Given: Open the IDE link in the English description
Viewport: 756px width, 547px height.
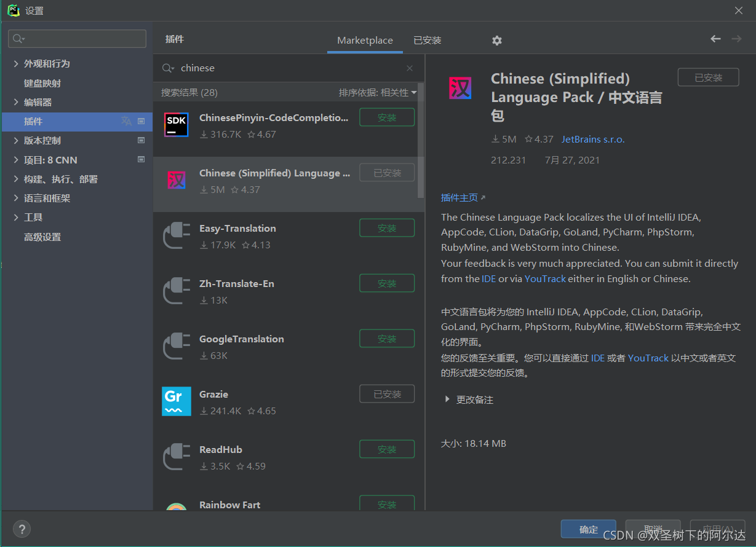Looking at the screenshot, I should click(488, 278).
